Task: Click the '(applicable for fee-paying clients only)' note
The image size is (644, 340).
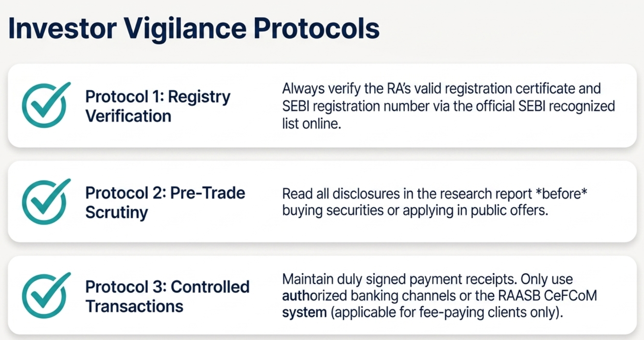Action: pos(447,313)
